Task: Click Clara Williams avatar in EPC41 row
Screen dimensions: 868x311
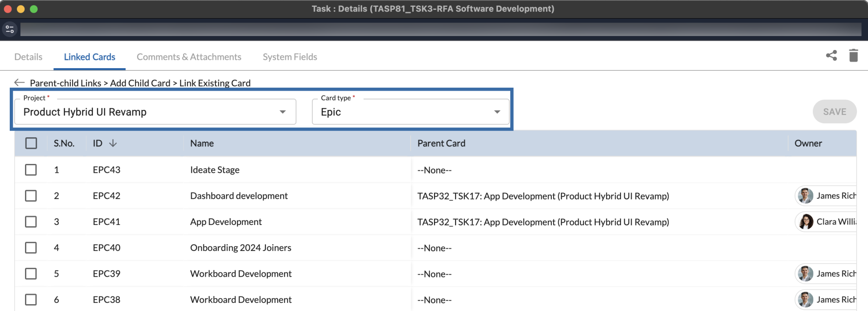Action: tap(805, 222)
